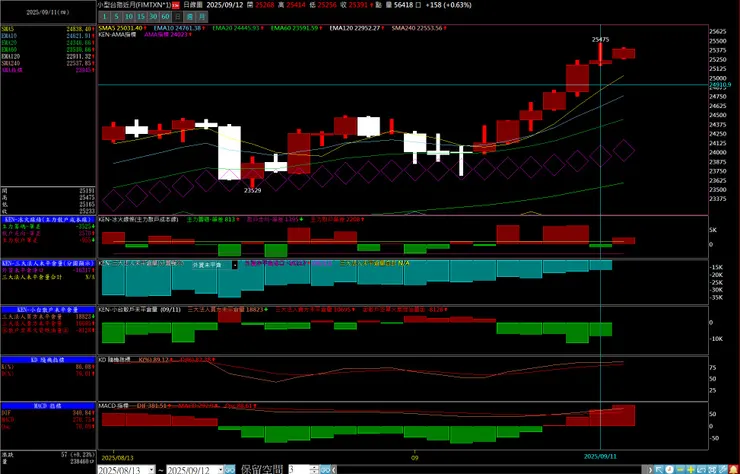
Task: Click the GO button after end date
Action: (x=229, y=469)
